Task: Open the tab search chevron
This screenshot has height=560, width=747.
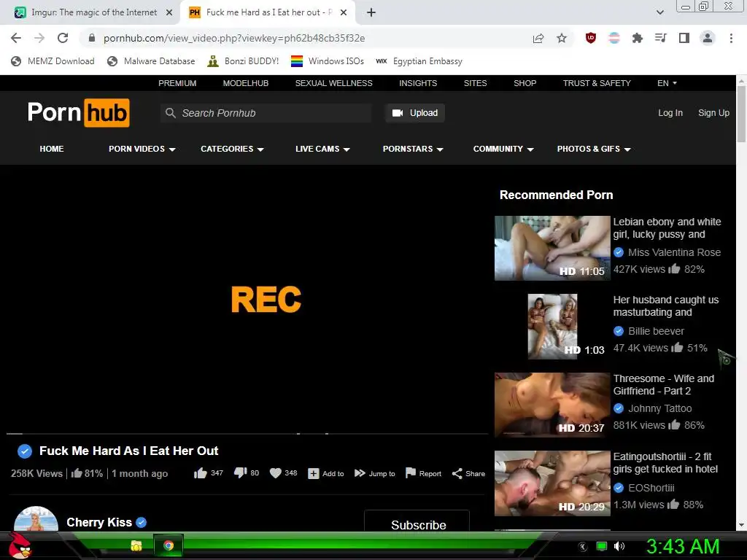Action: [659, 12]
